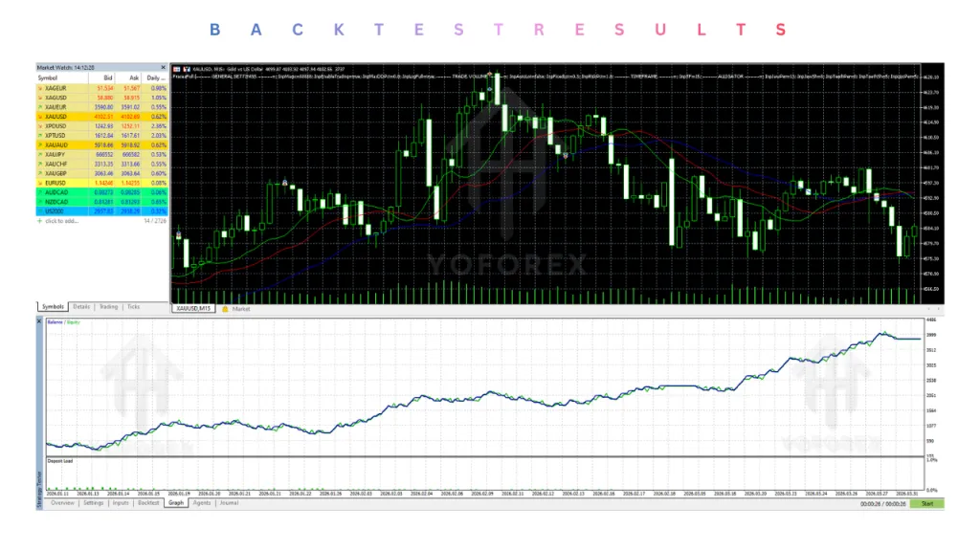980x551 pixels.
Task: Sort by the Bid column header
Action: coord(101,78)
